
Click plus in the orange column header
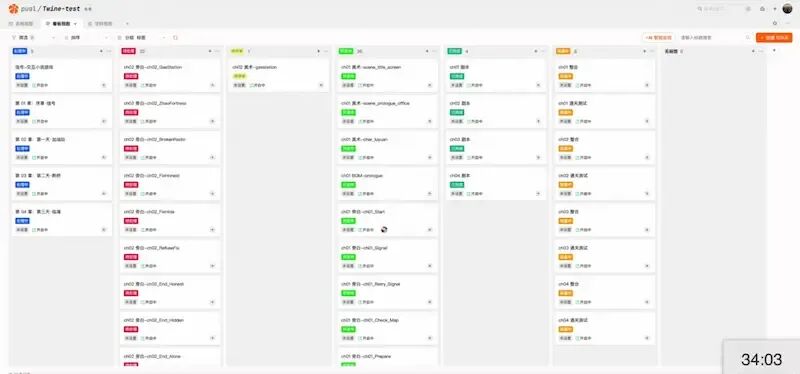(644, 51)
